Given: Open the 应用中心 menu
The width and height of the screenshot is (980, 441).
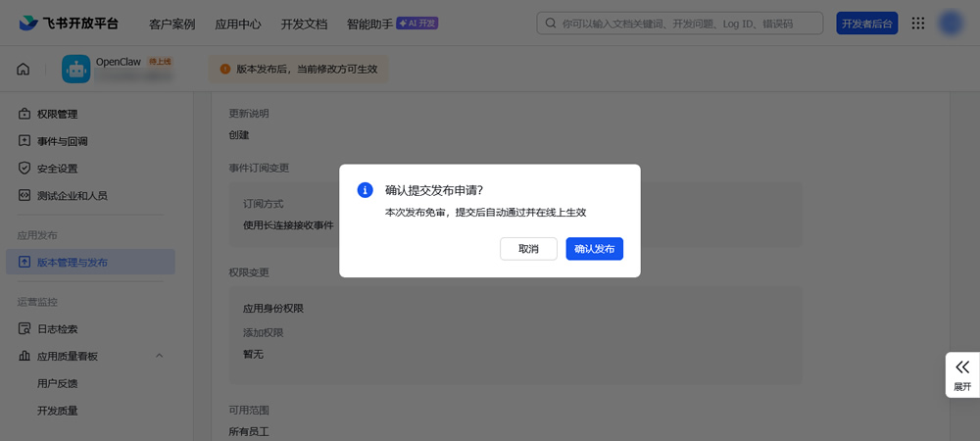Looking at the screenshot, I should tap(238, 24).
